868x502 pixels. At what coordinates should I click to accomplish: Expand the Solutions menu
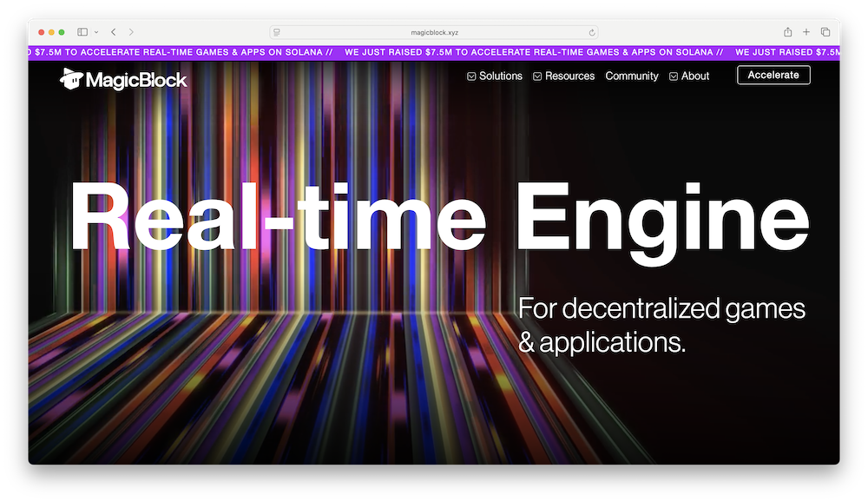click(495, 76)
